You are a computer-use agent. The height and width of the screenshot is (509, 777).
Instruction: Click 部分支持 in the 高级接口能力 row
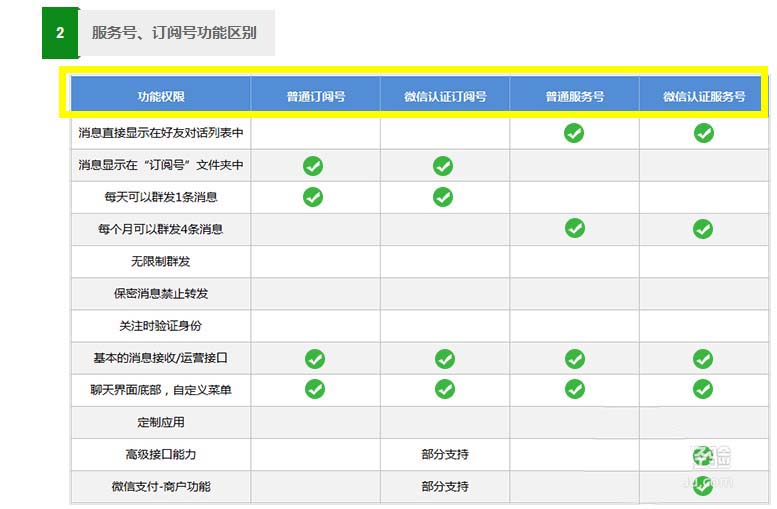(445, 454)
